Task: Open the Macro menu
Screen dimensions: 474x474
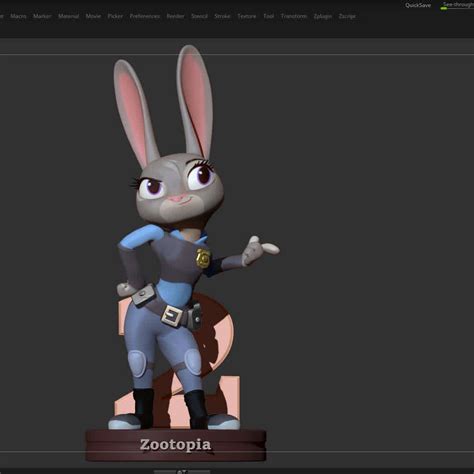Action: (x=18, y=16)
